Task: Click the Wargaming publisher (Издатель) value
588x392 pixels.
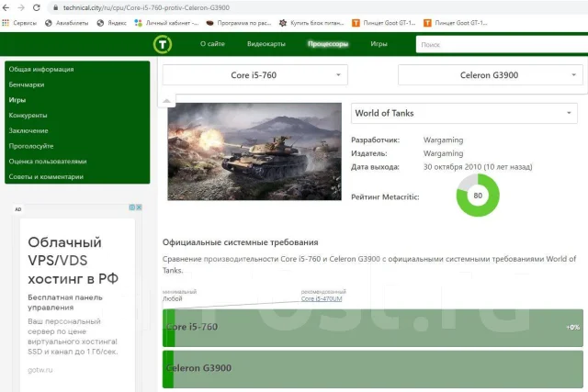Action: click(x=443, y=153)
